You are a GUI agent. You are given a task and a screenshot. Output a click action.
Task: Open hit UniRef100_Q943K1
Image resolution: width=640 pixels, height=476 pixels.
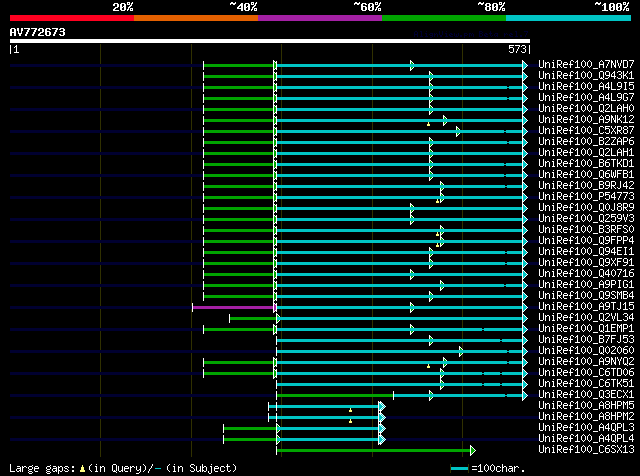(586, 76)
